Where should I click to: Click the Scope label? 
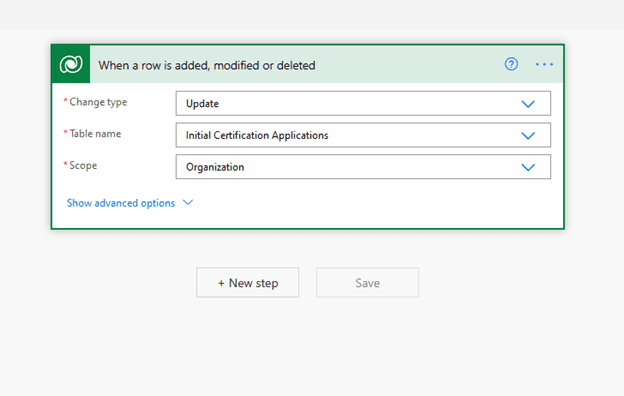[x=83, y=165]
